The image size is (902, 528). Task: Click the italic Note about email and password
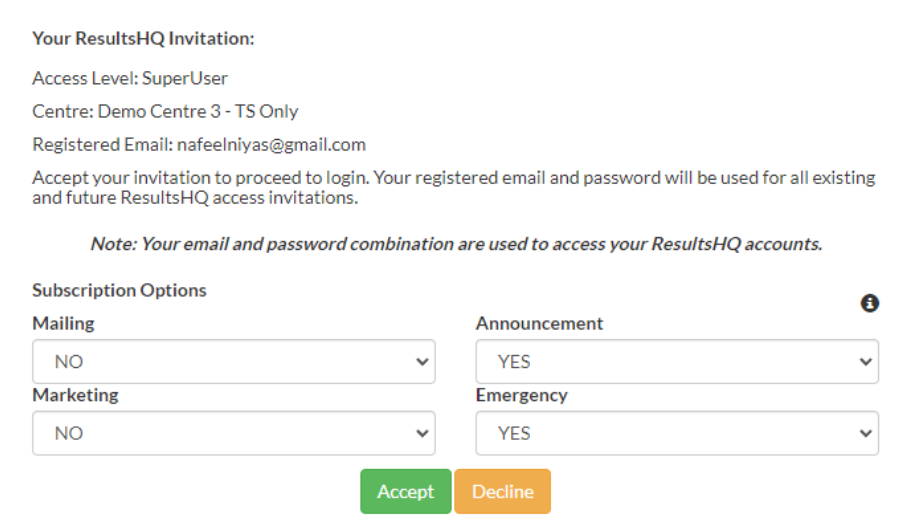[x=456, y=244]
